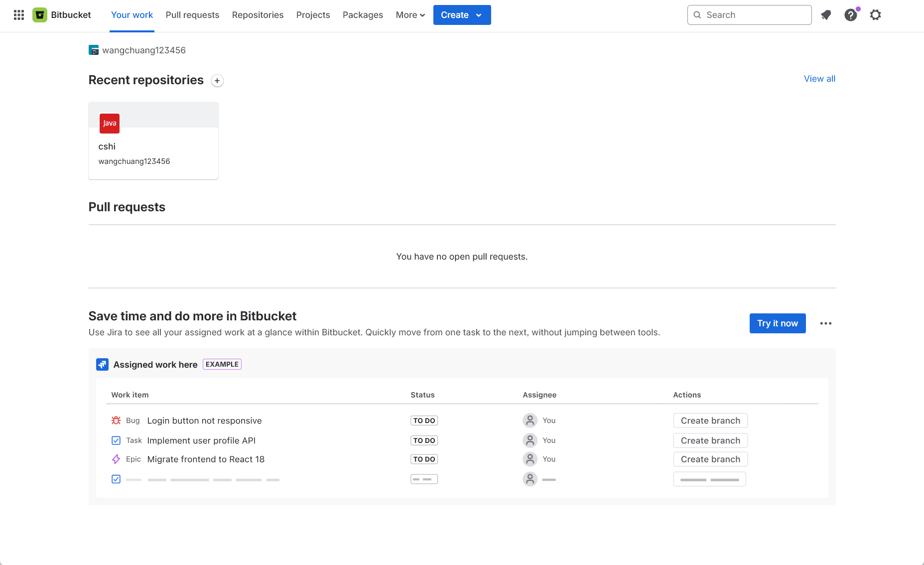
Task: Click the placeholder status pill in last row
Action: tap(424, 479)
